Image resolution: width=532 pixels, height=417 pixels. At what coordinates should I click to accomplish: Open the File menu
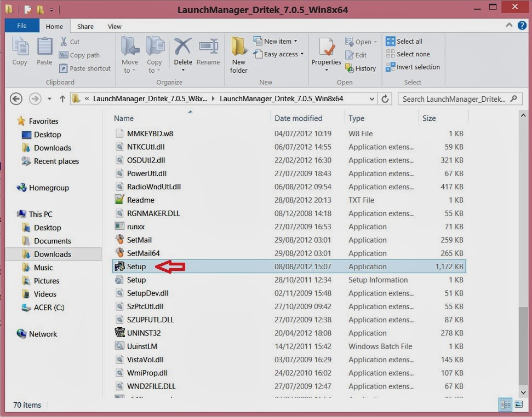pos(22,26)
